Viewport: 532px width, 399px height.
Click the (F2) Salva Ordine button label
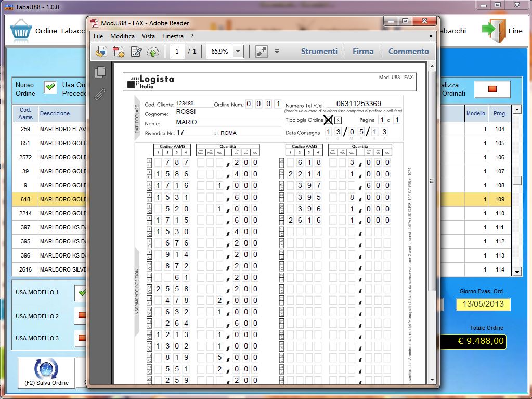point(46,383)
